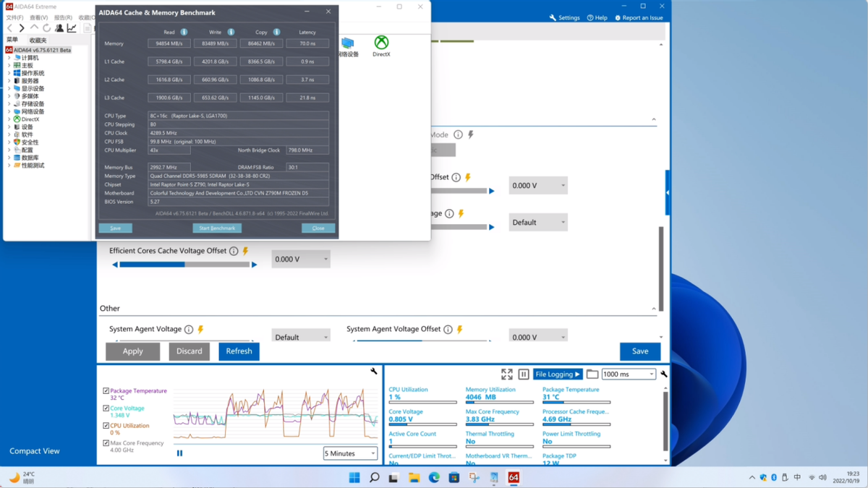The image size is (868, 488).
Task: Open Microsoft Store from taskbar
Action: pos(454,477)
